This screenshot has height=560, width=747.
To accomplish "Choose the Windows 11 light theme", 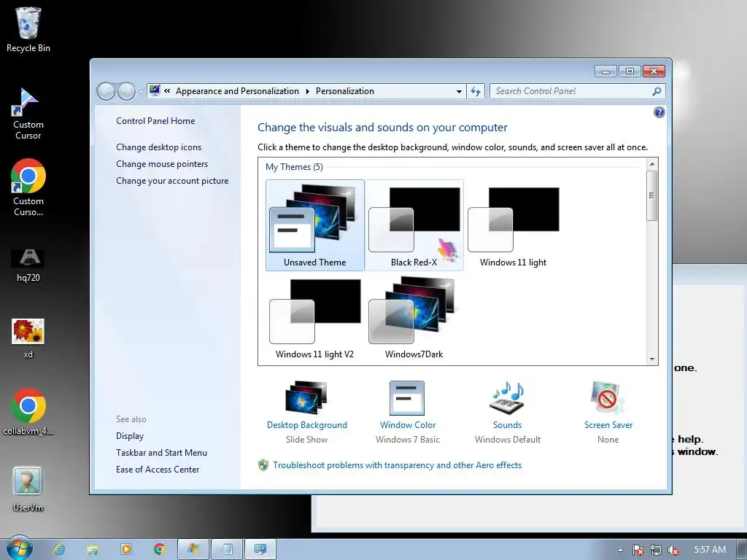I will (x=513, y=225).
